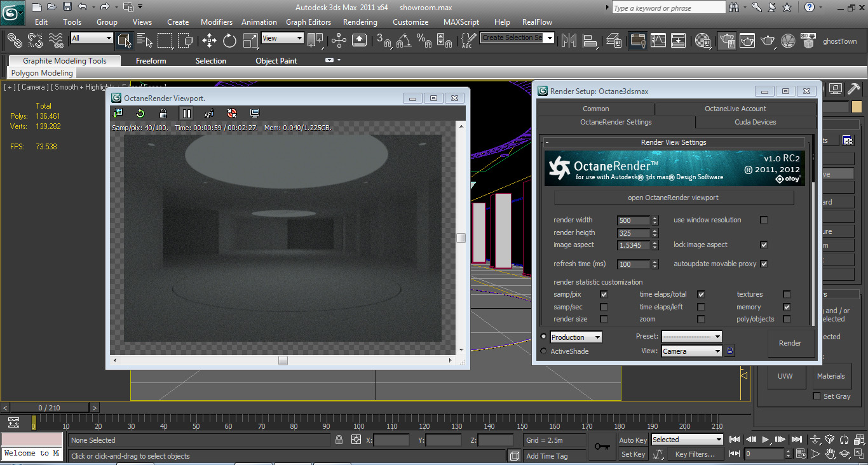Switch to the Cuda Devices tab
This screenshot has height=465, width=868.
[x=755, y=122]
